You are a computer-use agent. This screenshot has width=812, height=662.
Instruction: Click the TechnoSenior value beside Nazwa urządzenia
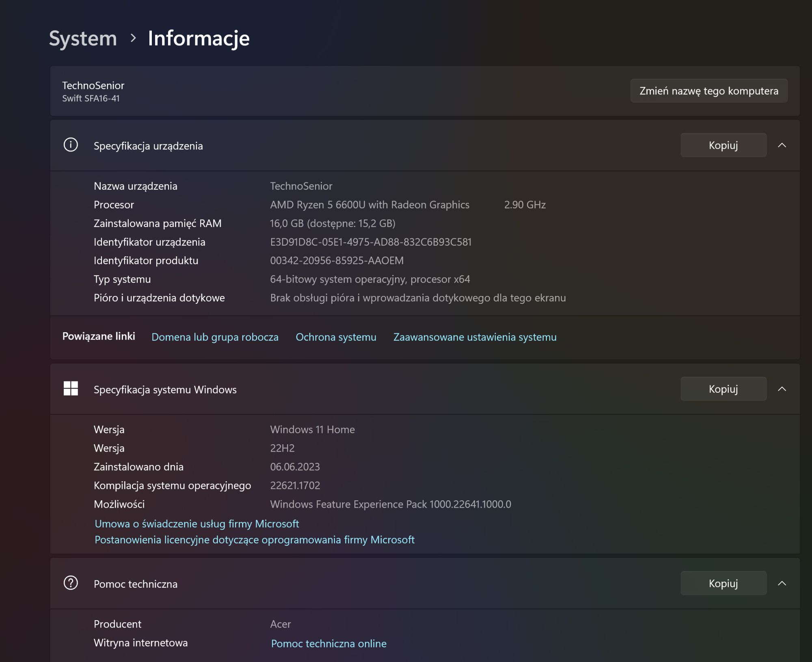coord(301,186)
